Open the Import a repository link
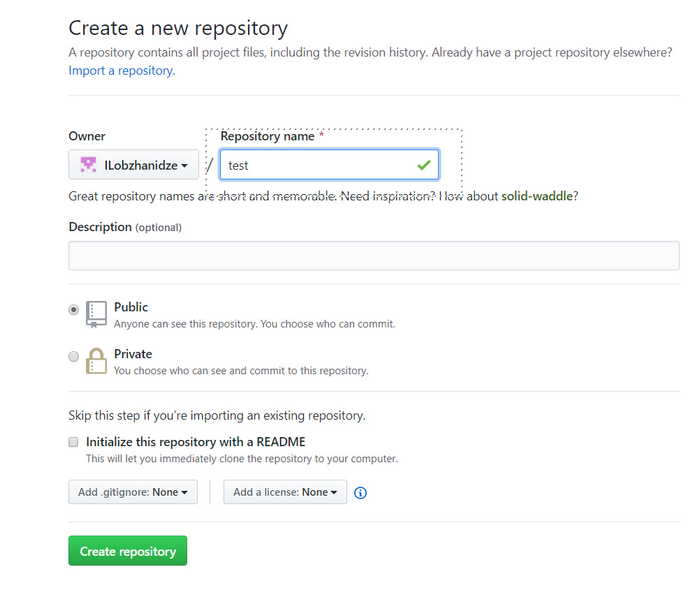The width and height of the screenshot is (700, 597). tap(121, 71)
